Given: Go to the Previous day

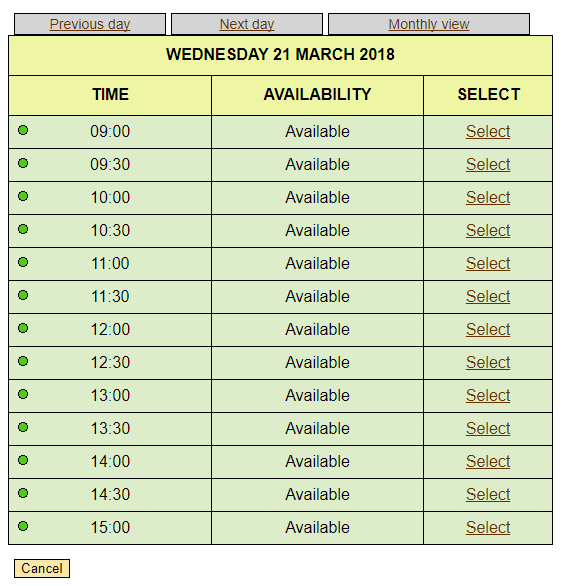Looking at the screenshot, I should point(90,24).
